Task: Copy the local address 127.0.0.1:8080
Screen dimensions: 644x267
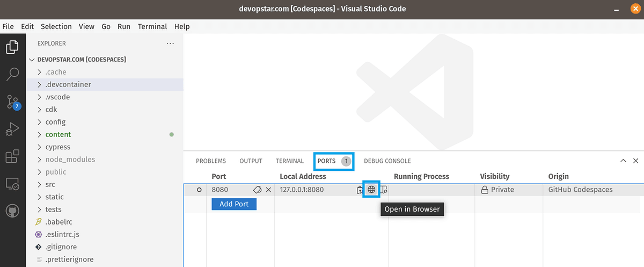Action: [360, 190]
